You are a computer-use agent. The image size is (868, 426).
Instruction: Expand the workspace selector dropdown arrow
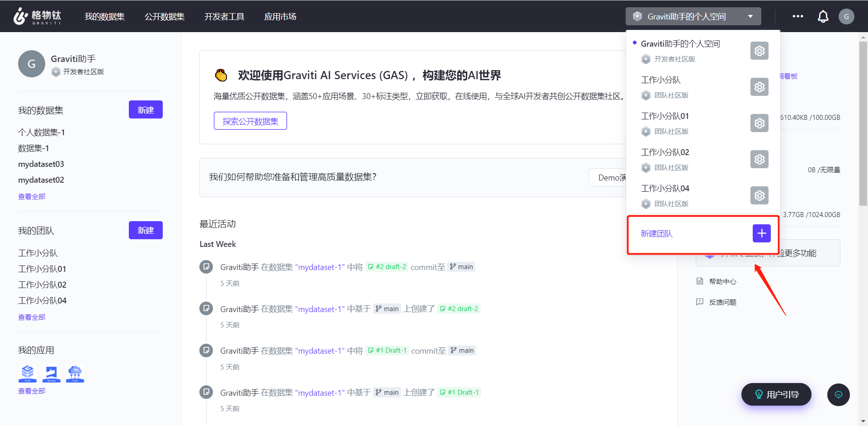click(x=750, y=17)
